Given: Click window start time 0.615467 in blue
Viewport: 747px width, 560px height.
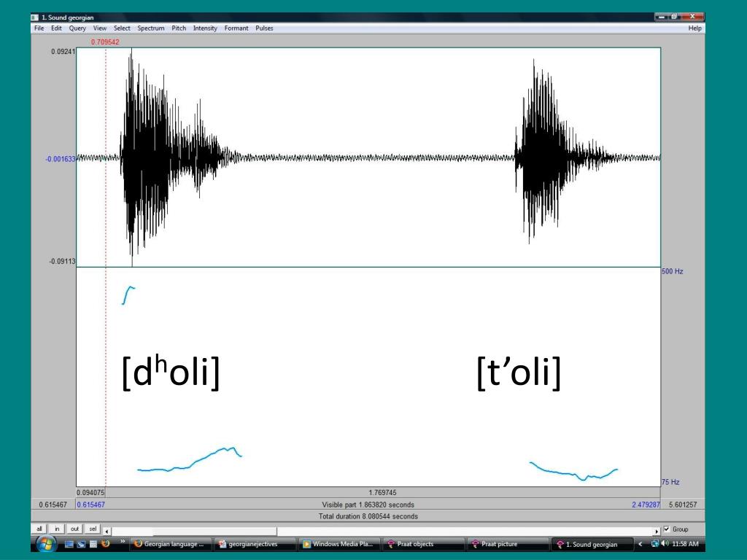Looking at the screenshot, I should coord(90,505).
